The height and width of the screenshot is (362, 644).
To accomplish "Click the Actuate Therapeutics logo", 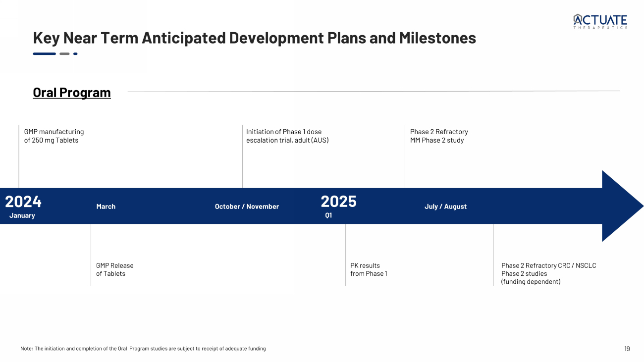I will click(600, 21).
